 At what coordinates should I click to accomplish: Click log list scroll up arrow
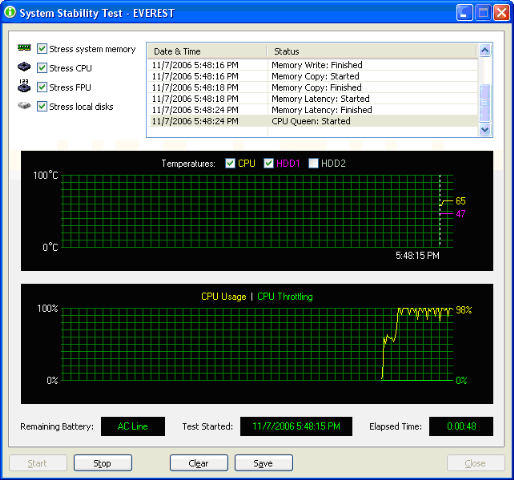coord(485,50)
